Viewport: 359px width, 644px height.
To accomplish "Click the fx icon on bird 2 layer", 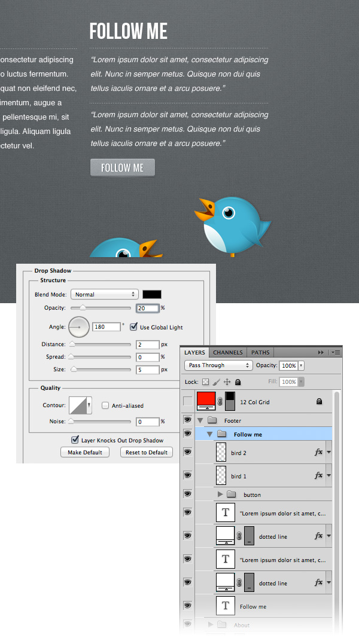I will coord(318,452).
